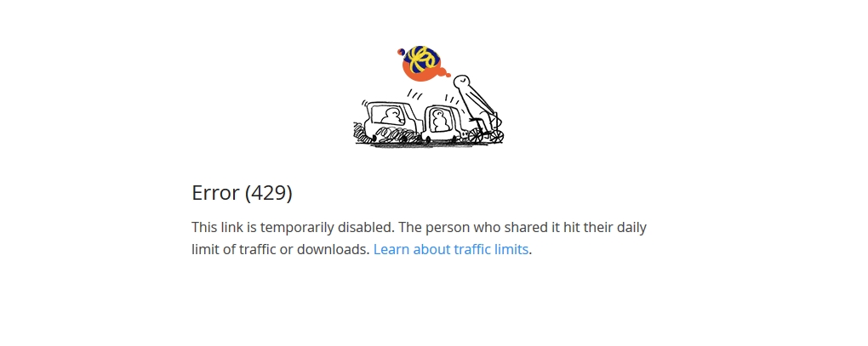Viewport: 868px width, 346px height.
Task: Open the Learn about traffic limits link
Action: tap(451, 249)
